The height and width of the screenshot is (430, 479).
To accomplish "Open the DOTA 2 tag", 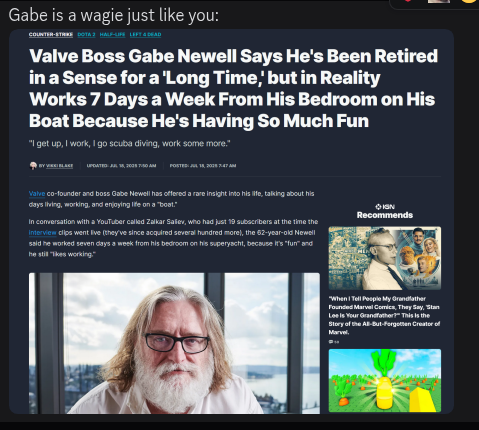I will point(86,34).
